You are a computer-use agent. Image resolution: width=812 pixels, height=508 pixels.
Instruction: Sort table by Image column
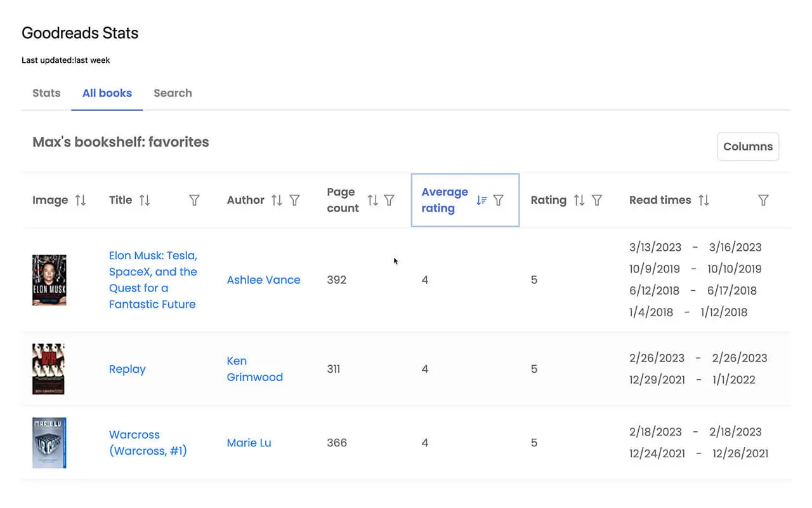[x=80, y=201]
